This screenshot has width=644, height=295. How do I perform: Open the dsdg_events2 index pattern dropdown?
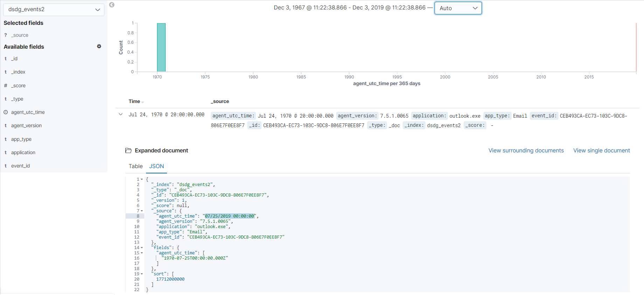click(x=54, y=9)
